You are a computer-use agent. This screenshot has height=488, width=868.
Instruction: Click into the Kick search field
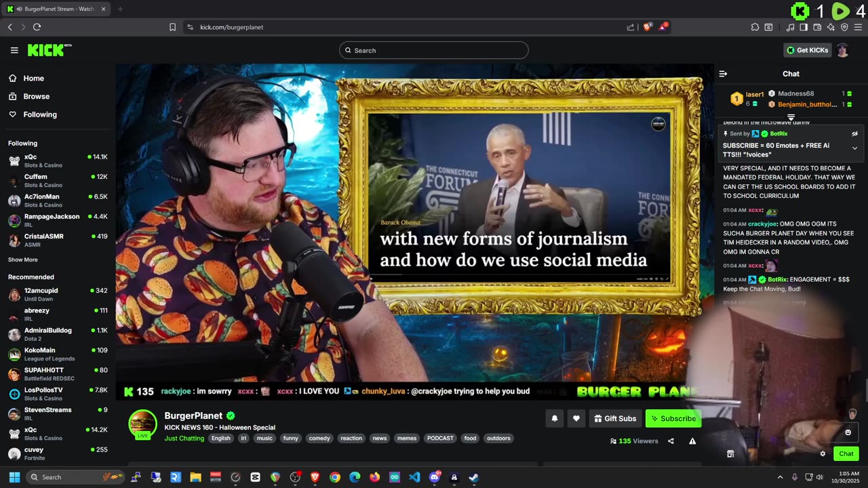pos(434,50)
